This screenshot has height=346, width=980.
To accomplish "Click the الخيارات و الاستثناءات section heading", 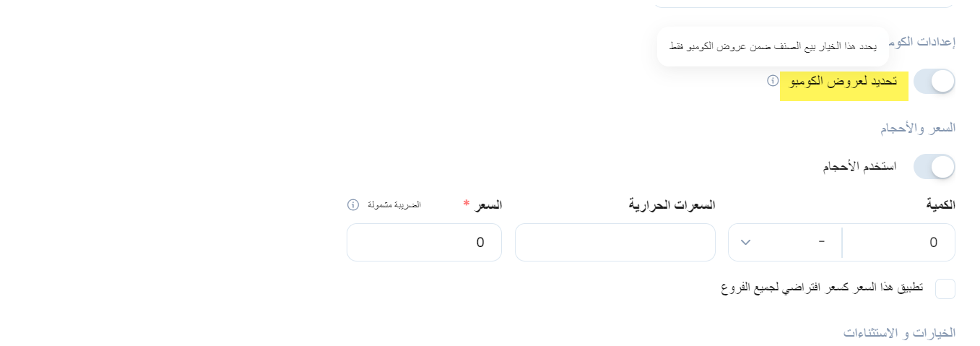I will 900,332.
